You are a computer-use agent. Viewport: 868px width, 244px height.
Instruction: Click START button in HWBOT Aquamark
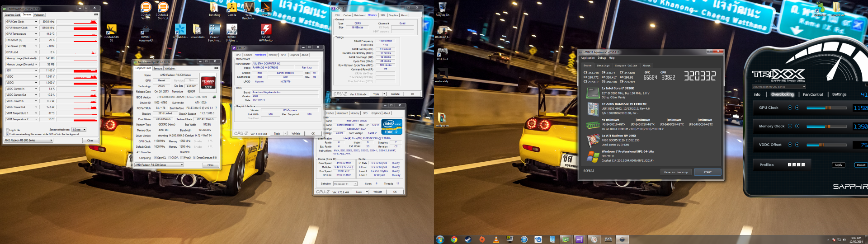708,172
